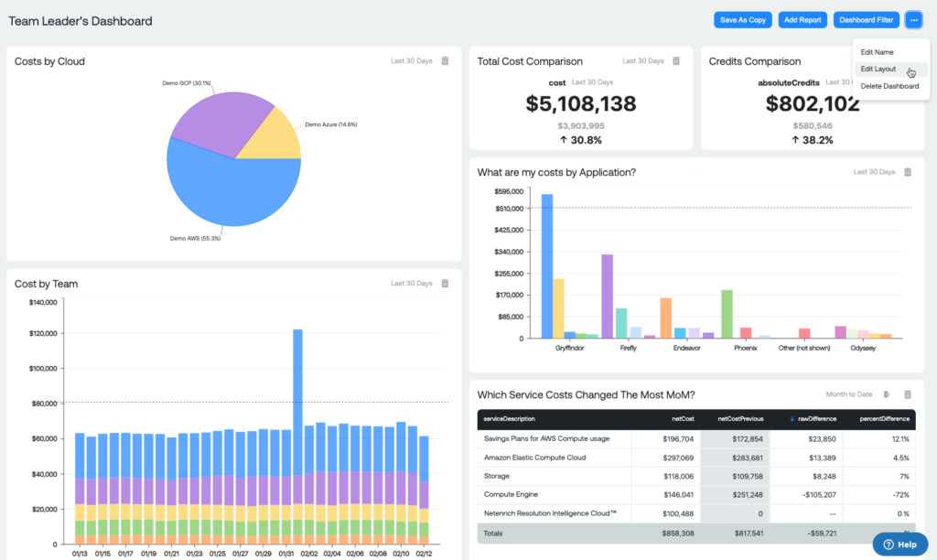Click the Odyssey axis label
This screenshot has height=560, width=937.
tap(863, 348)
